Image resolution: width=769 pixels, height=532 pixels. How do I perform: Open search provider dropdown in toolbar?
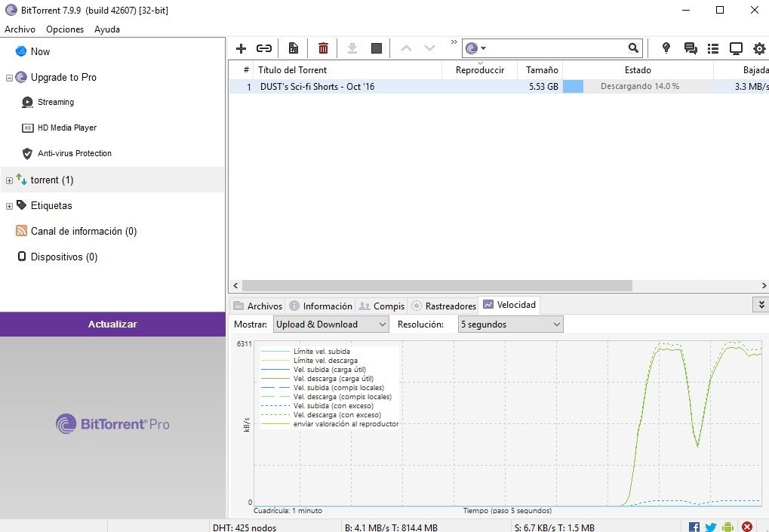coord(475,48)
